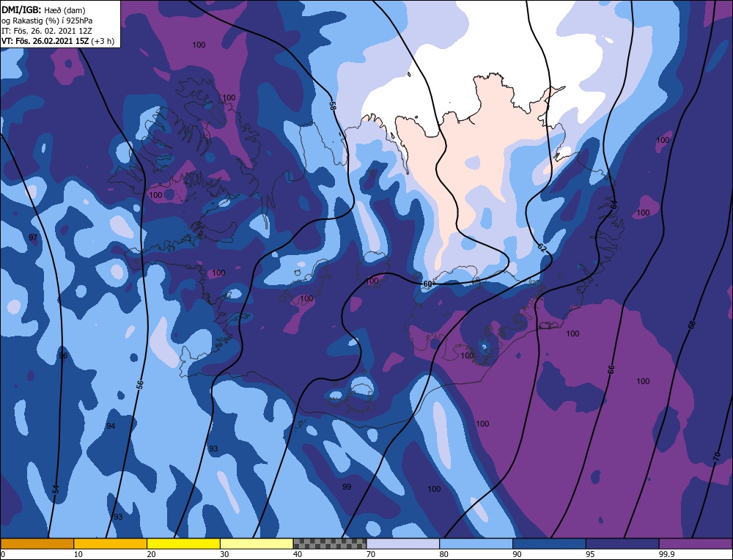Click the bright yellow 20–30 legend swatch
The width and height of the screenshot is (733, 560).
click(x=183, y=543)
